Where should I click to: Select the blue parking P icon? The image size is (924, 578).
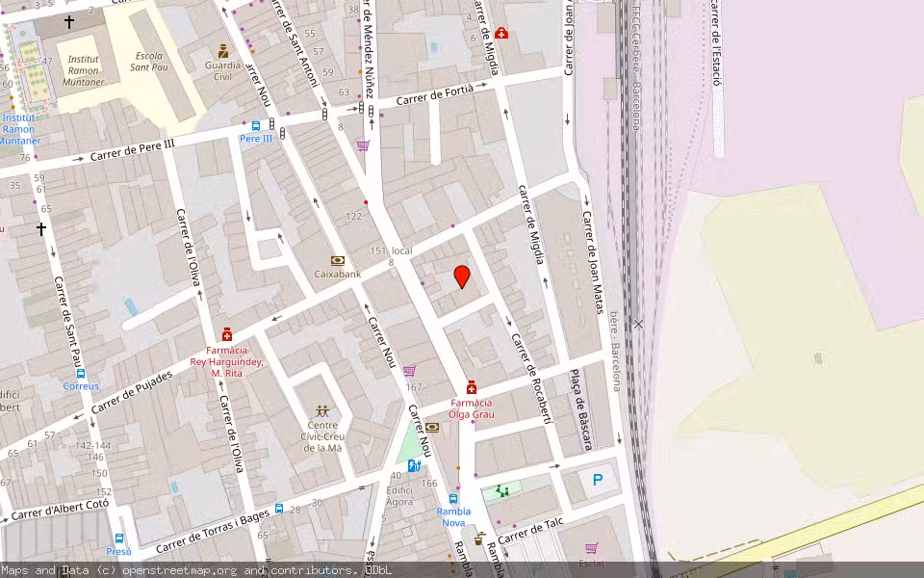point(598,480)
